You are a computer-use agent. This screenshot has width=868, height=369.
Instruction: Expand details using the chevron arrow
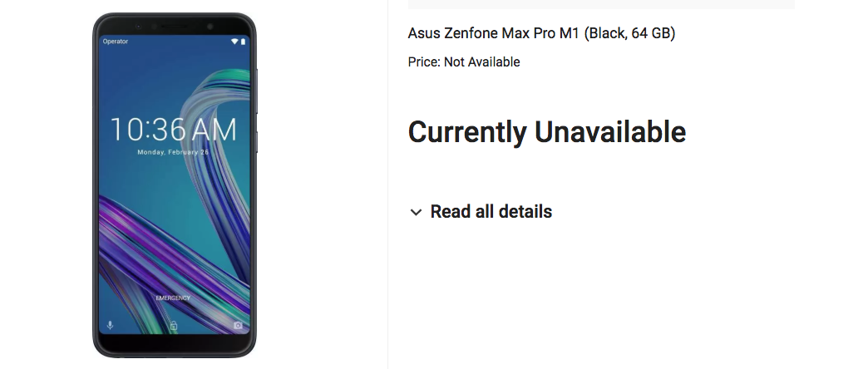pos(416,212)
